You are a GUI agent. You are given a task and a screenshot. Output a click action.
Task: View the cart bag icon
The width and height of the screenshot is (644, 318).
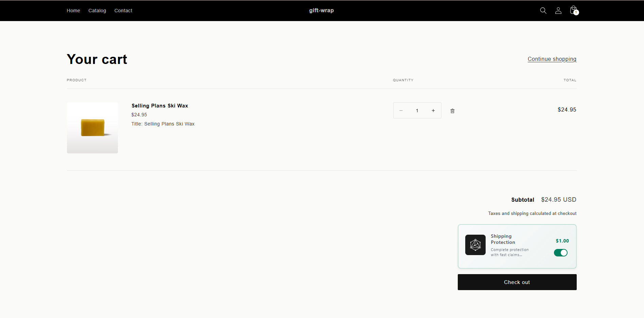coord(573,10)
